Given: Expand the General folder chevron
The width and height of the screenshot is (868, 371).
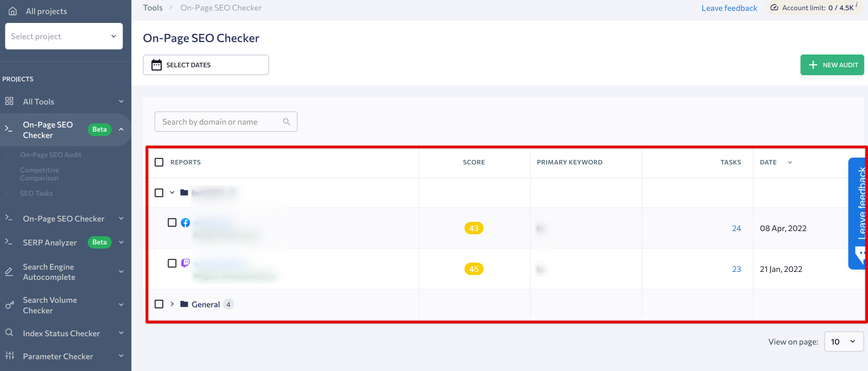Looking at the screenshot, I should coord(172,304).
